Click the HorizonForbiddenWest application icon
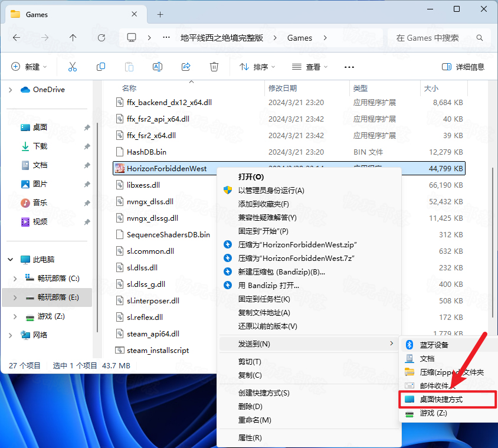498x448 pixels. point(119,168)
